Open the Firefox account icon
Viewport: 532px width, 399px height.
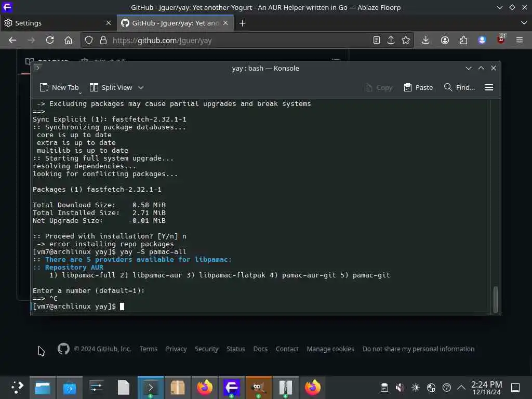[445, 41]
